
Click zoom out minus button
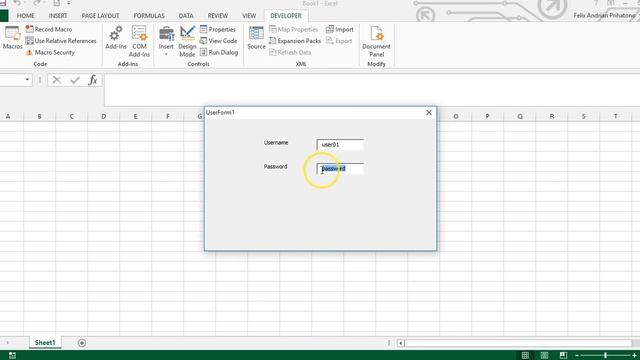click(577, 356)
